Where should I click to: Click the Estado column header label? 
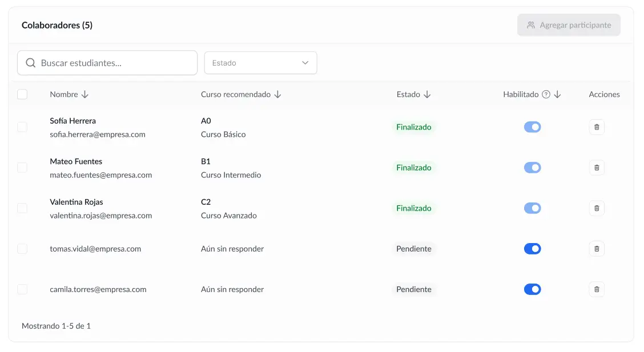pos(408,94)
